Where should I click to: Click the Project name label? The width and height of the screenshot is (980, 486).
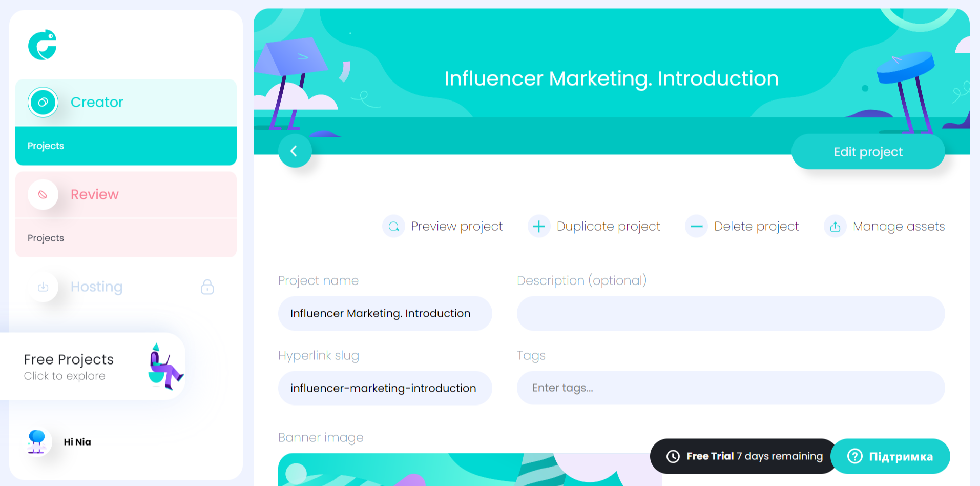[318, 280]
